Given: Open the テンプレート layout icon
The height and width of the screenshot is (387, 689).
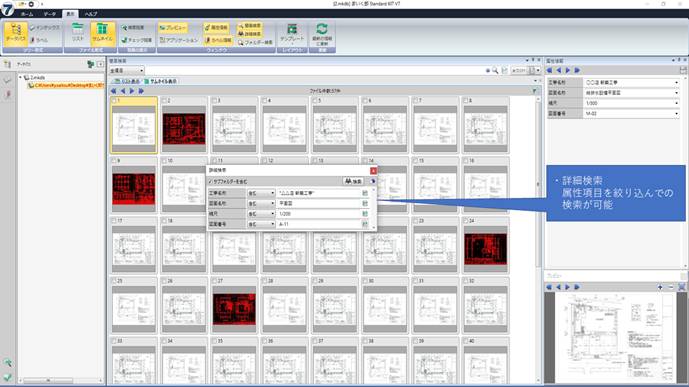Looking at the screenshot, I should (292, 33).
